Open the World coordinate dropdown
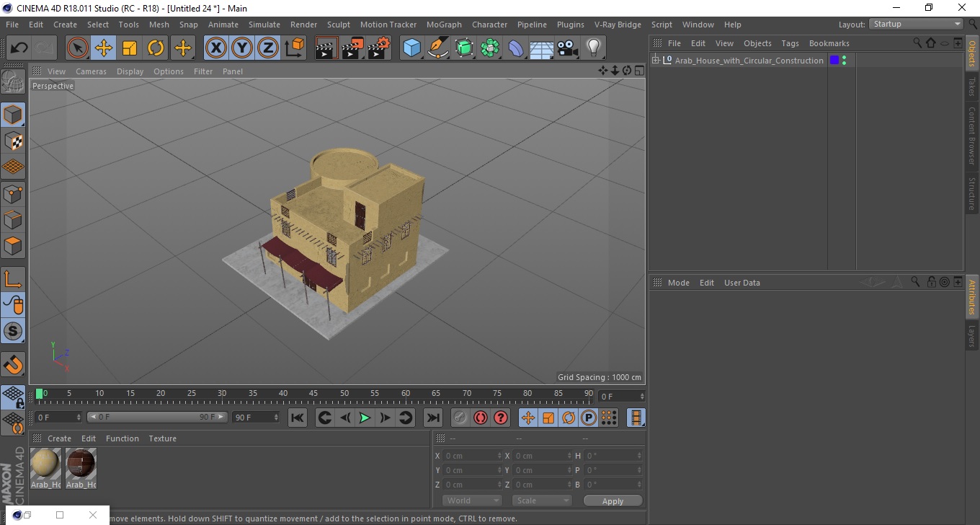 pyautogui.click(x=472, y=500)
